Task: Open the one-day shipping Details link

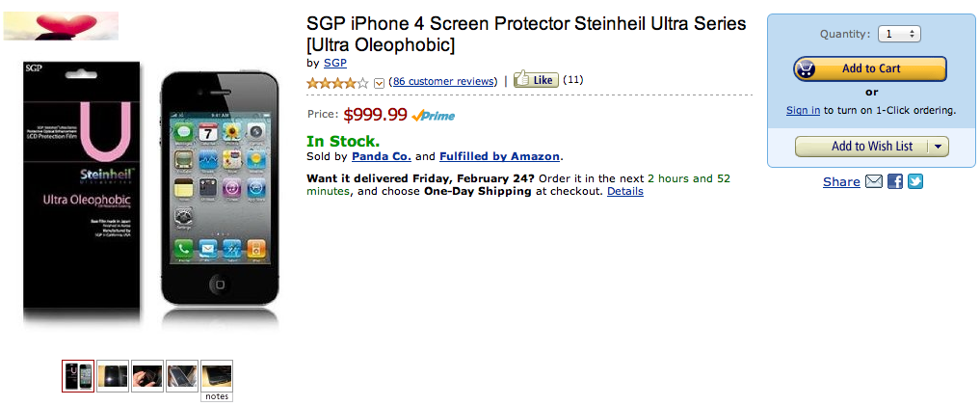Action: coord(624,191)
